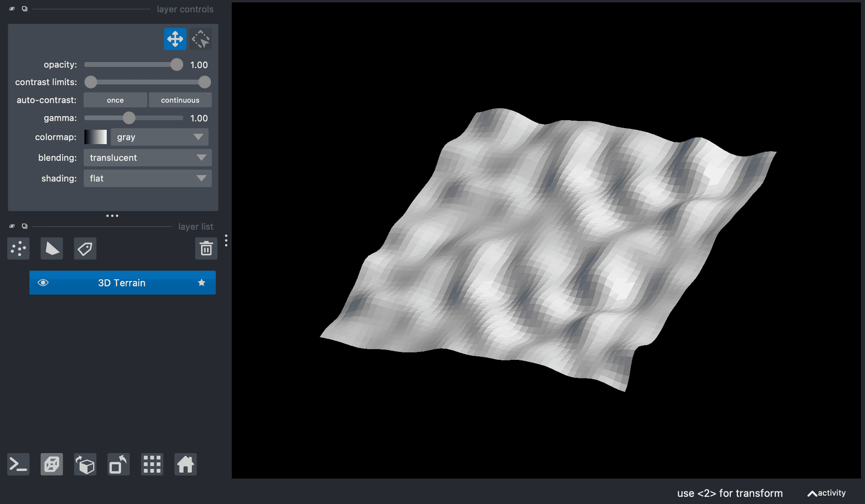Click the opacity slider handle
This screenshot has height=504, width=865.
pyautogui.click(x=177, y=64)
